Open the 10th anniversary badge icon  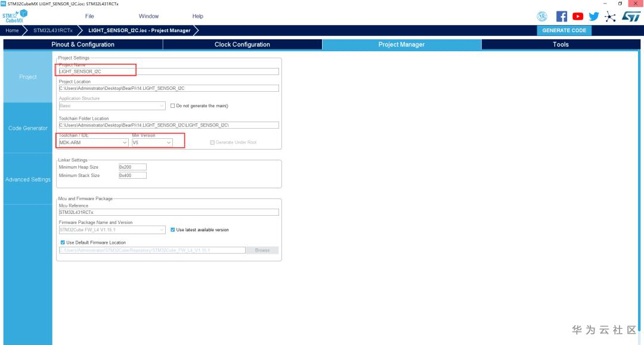[x=542, y=17]
